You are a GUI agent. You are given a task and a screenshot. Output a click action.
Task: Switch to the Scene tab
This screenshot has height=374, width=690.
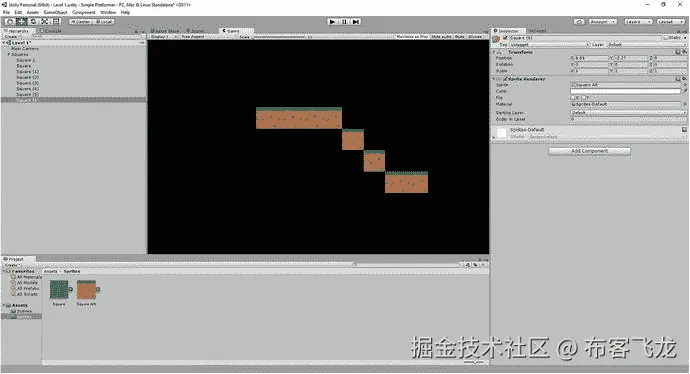click(x=195, y=31)
